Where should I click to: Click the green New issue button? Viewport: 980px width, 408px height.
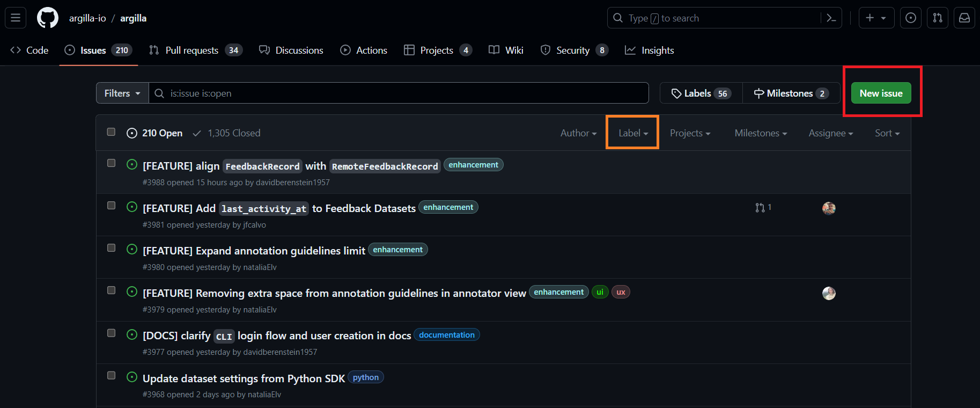coord(880,93)
